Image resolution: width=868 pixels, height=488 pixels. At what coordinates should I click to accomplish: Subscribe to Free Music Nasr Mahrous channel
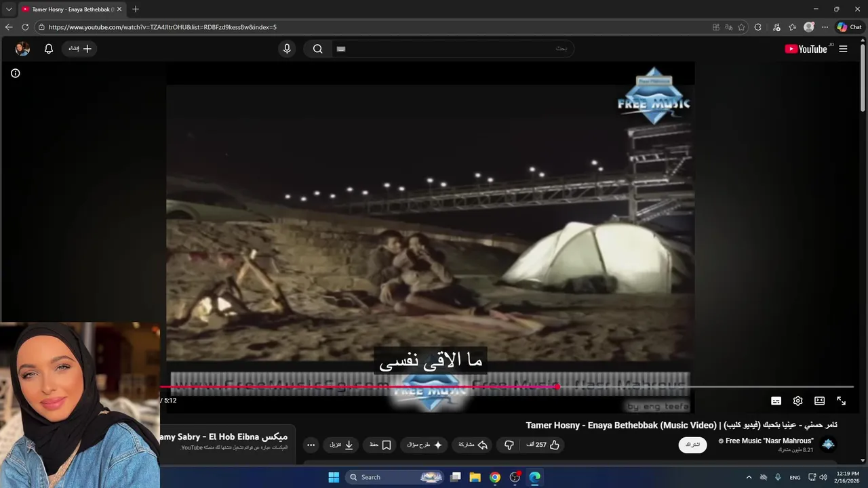pyautogui.click(x=692, y=445)
